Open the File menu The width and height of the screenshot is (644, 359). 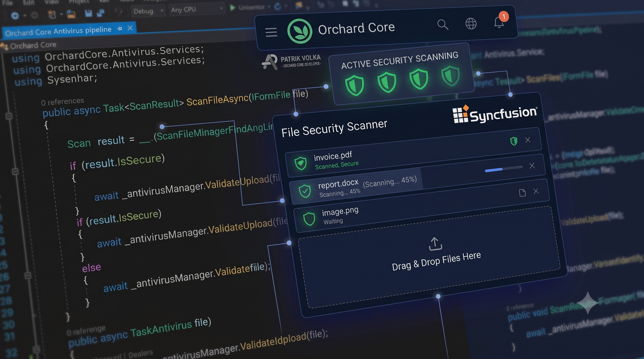click(7, 3)
